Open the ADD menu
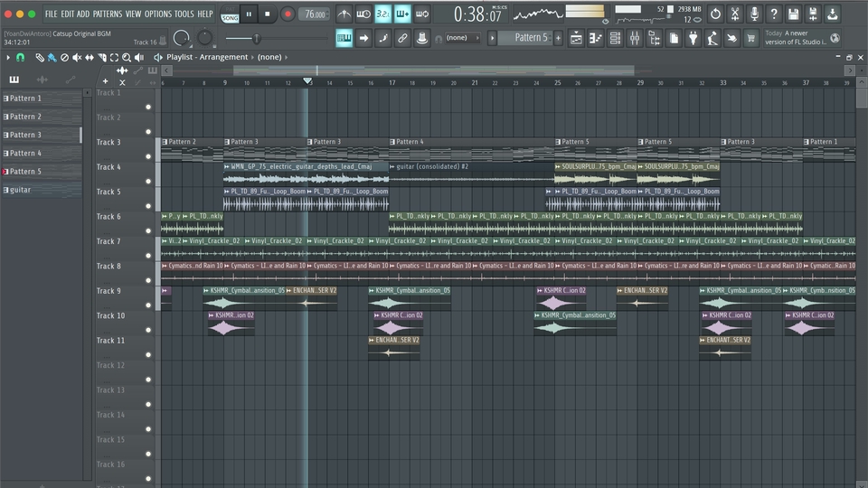The height and width of the screenshot is (488, 868). 83,14
